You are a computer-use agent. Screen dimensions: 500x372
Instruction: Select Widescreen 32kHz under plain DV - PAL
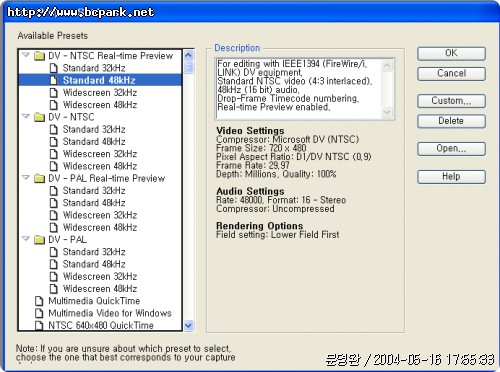(100, 277)
